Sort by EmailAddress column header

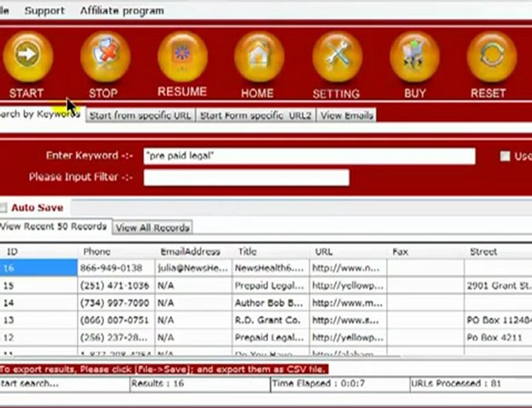click(193, 252)
